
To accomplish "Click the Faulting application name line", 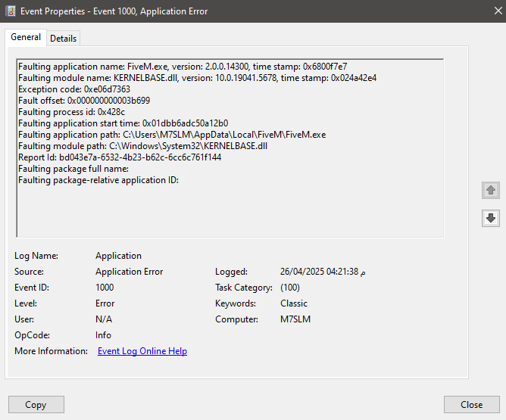I will [x=183, y=67].
